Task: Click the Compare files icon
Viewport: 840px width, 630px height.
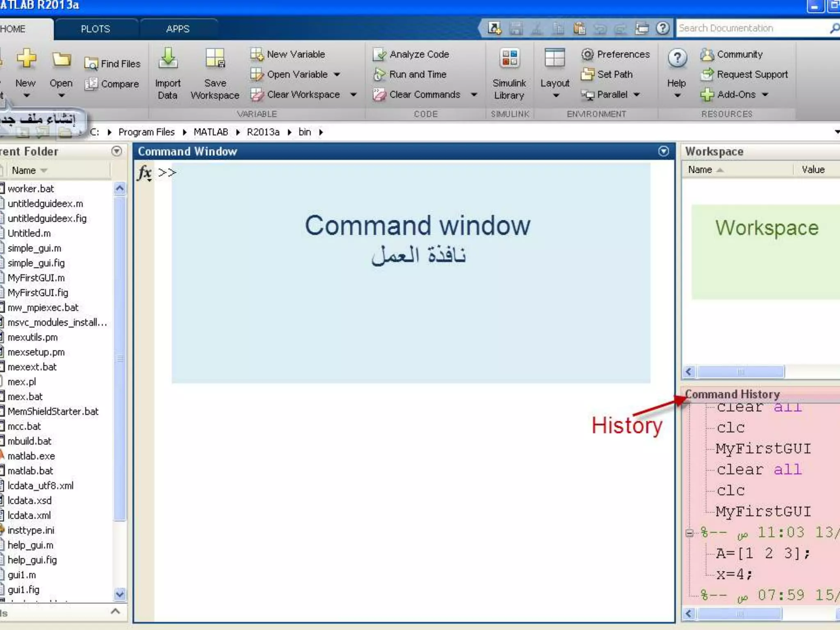Action: tap(91, 84)
